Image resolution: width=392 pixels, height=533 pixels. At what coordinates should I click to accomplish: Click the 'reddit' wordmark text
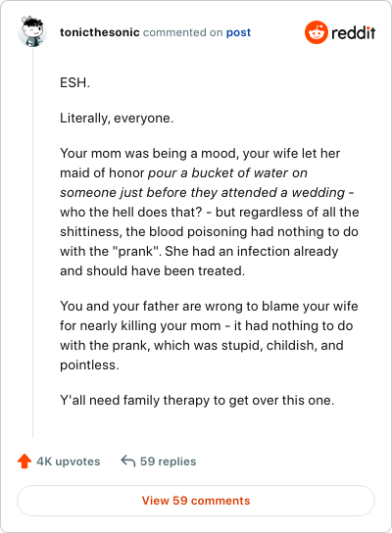pyautogui.click(x=353, y=33)
